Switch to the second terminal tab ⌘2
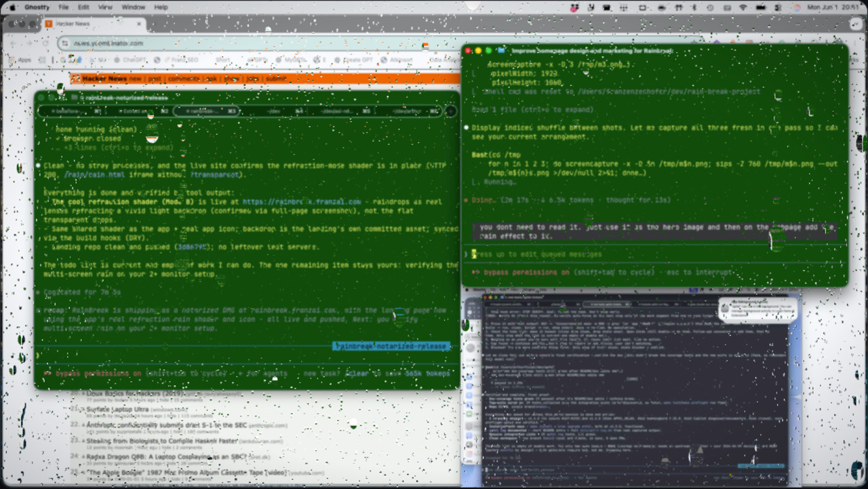868x489 pixels. pyautogui.click(x=139, y=111)
